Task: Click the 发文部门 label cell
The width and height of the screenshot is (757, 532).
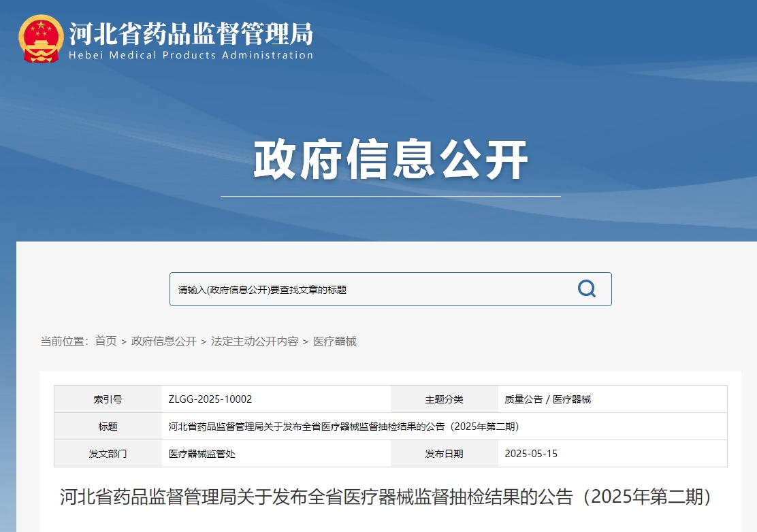Action: click(108, 454)
